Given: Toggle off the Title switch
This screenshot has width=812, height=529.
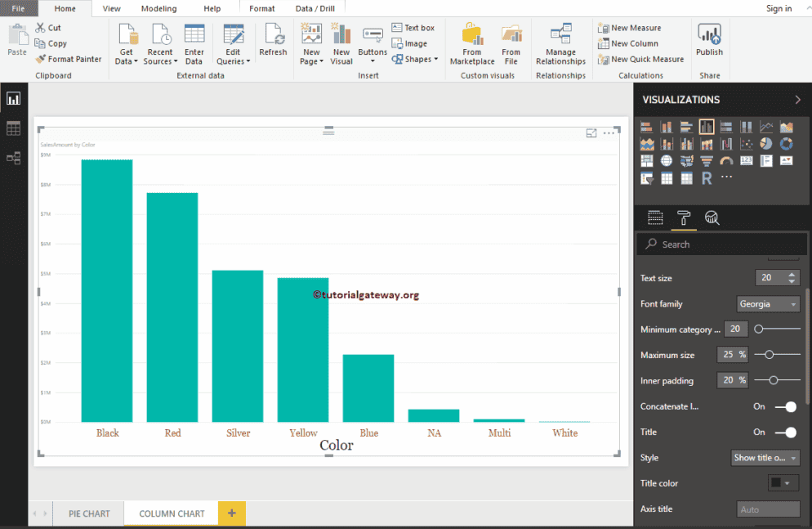Looking at the screenshot, I should (787, 432).
